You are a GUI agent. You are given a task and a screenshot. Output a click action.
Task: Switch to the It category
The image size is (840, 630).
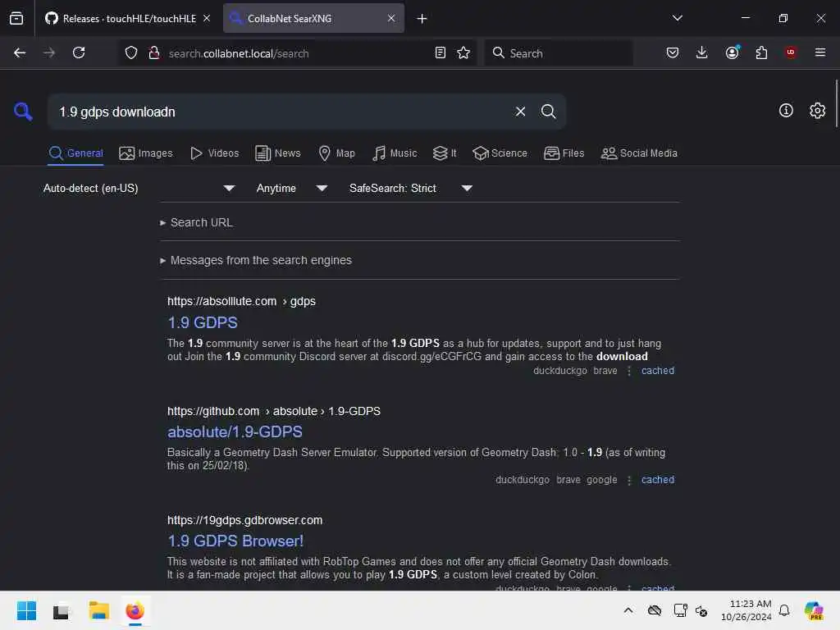pos(445,153)
